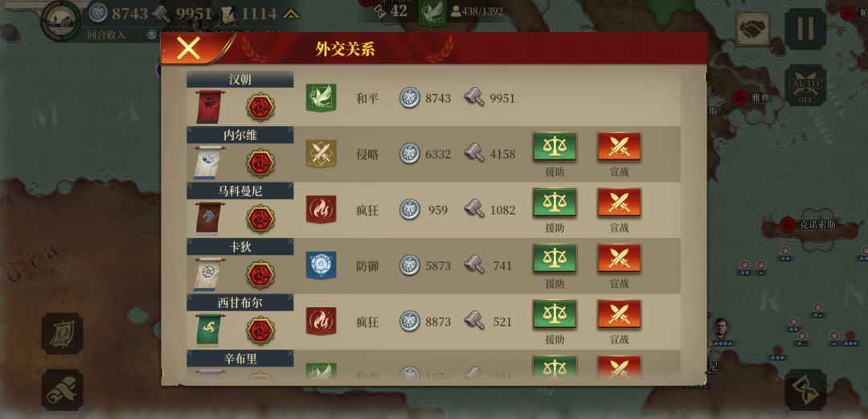This screenshot has width=868, height=419.
Task: Open the scroll map button at bottom left
Action: click(62, 389)
